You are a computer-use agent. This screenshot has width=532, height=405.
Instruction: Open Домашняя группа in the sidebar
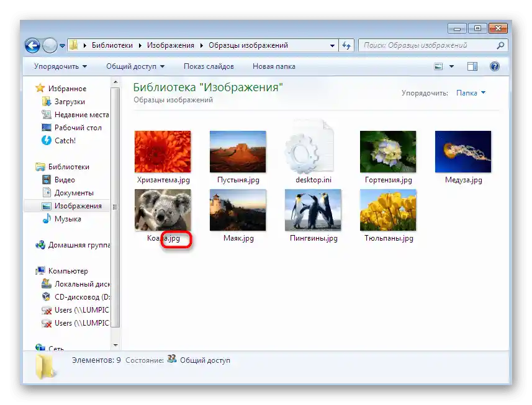(x=79, y=245)
